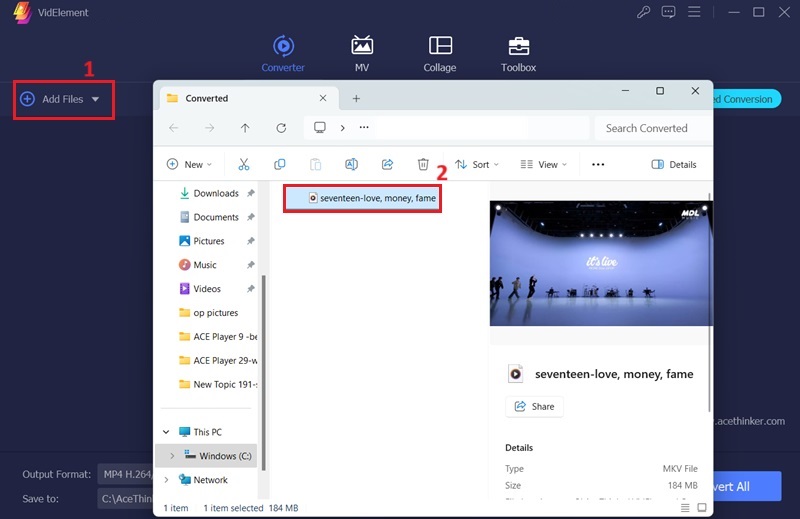Viewport: 800px width, 519px height.
Task: Click the MKV File type value
Action: click(x=680, y=469)
